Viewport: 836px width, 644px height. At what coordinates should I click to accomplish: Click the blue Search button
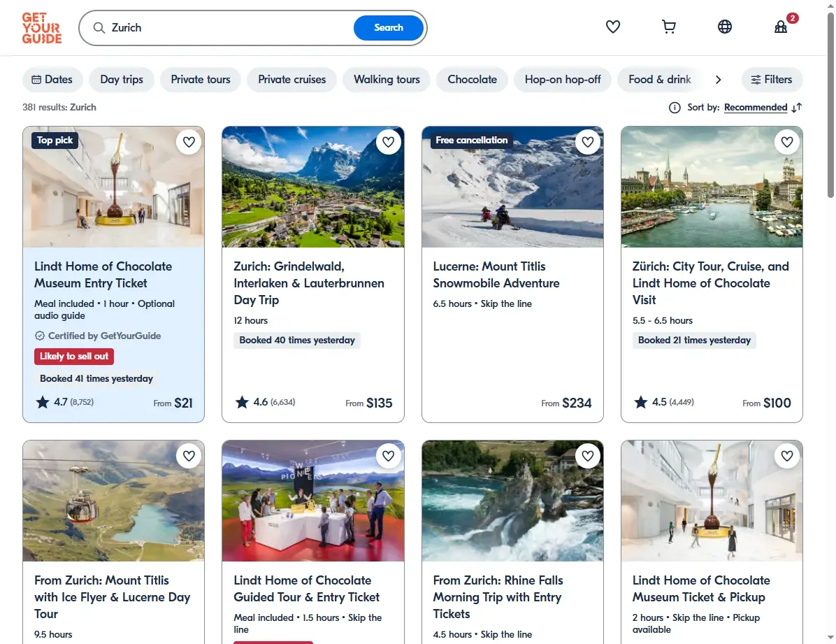(x=388, y=28)
